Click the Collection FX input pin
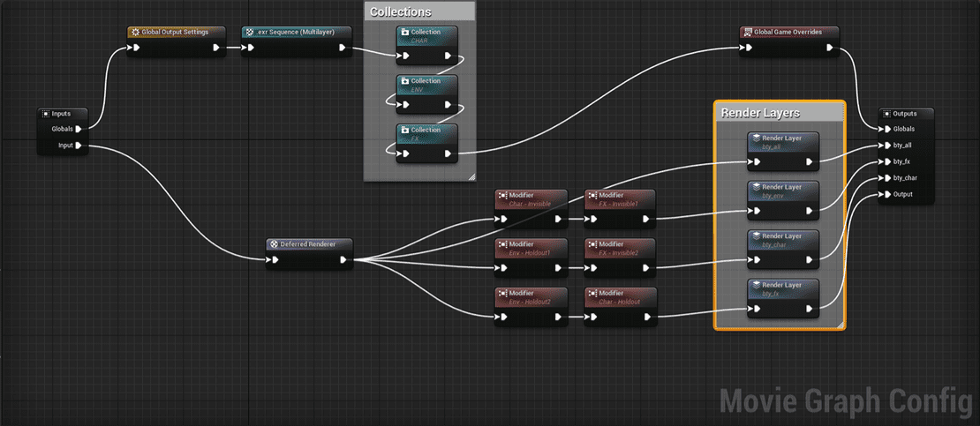980x426 pixels. pos(405,153)
